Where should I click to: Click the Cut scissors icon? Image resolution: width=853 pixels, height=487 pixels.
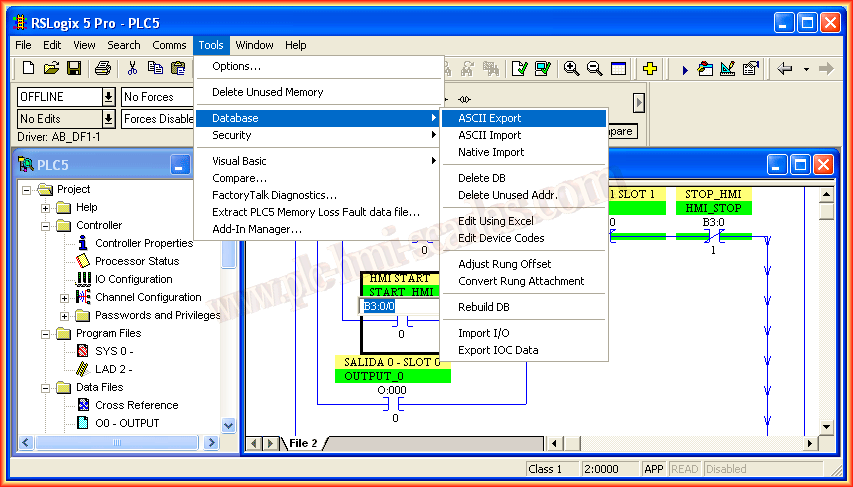[x=132, y=68]
